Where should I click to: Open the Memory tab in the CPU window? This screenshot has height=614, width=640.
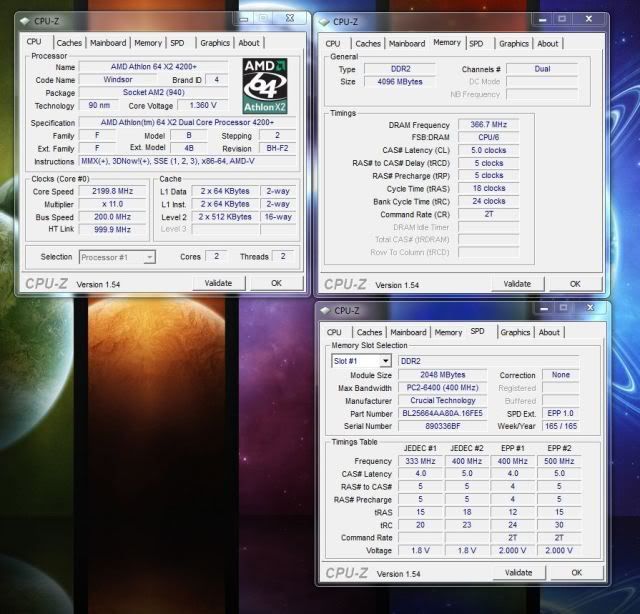click(148, 43)
